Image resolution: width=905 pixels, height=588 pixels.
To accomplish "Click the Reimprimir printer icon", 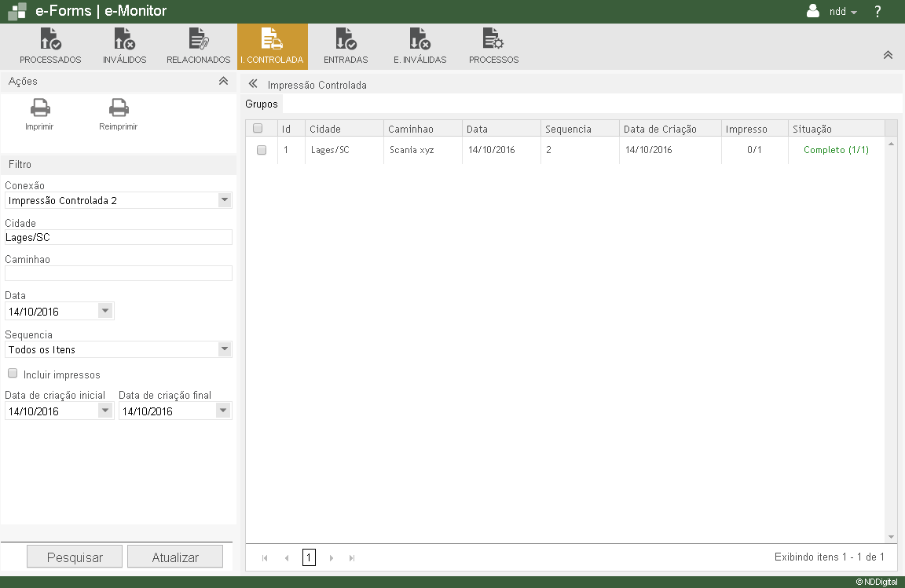I will (119, 108).
